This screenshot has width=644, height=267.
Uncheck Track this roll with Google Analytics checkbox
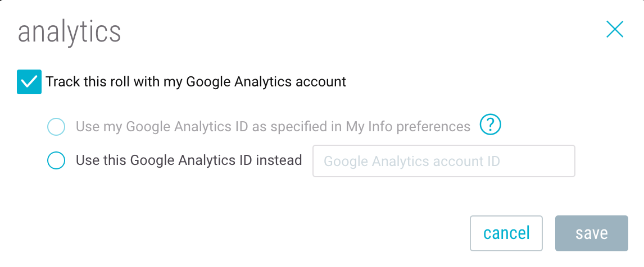[29, 82]
